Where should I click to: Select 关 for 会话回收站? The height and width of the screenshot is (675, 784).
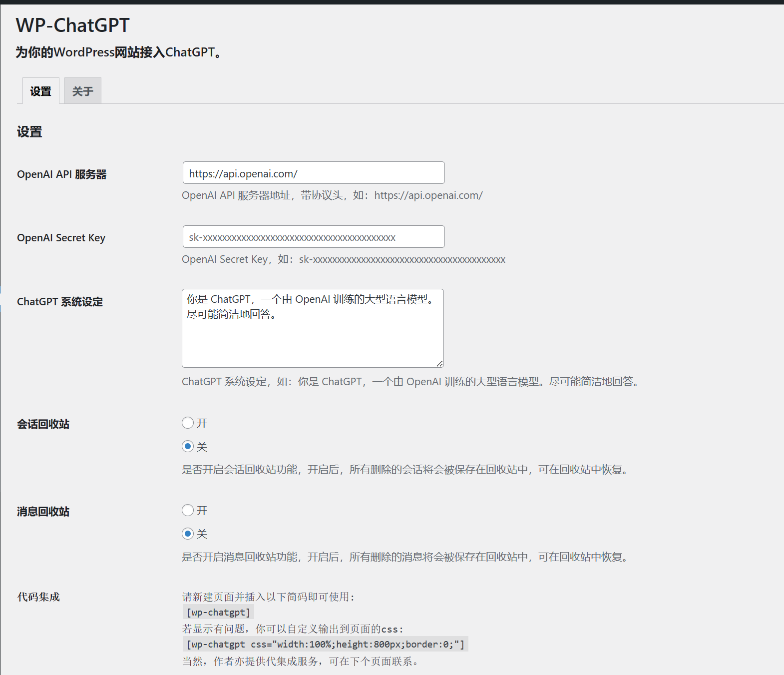(188, 446)
